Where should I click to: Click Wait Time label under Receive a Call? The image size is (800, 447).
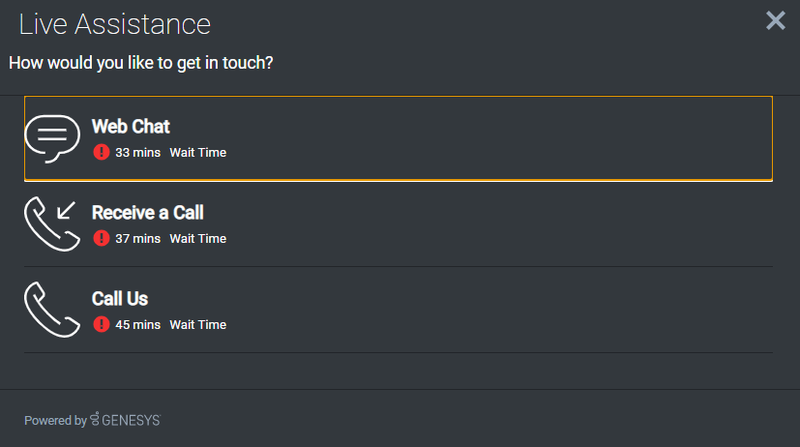pos(198,239)
